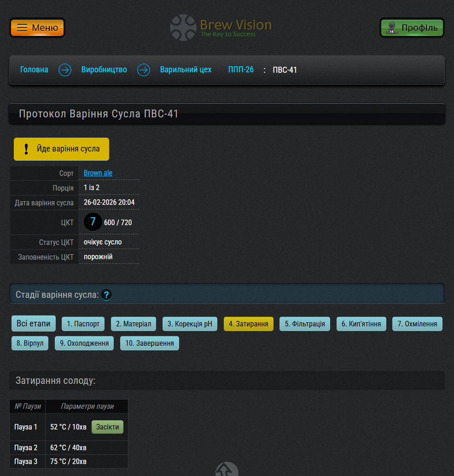Open the question mark help icon
The width and height of the screenshot is (454, 476).
[x=106, y=295]
